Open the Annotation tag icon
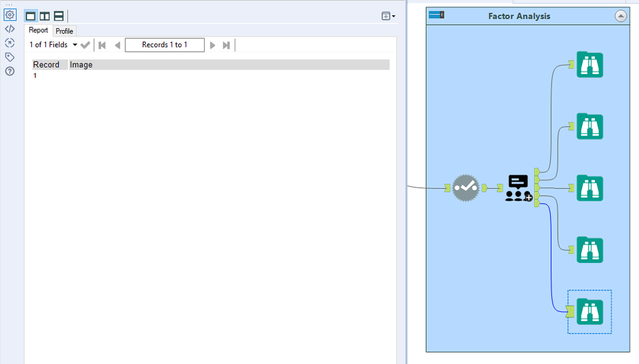The height and width of the screenshot is (364, 639). [10, 57]
